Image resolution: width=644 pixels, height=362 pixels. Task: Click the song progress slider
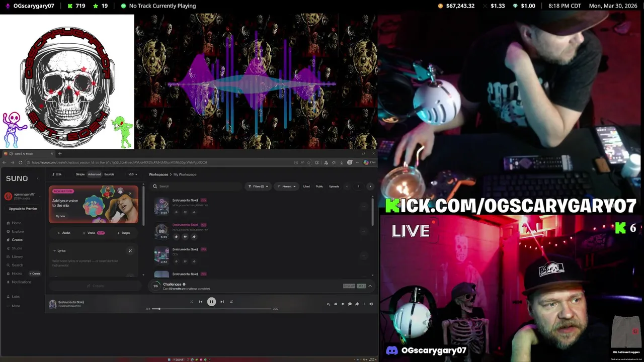tap(212, 309)
